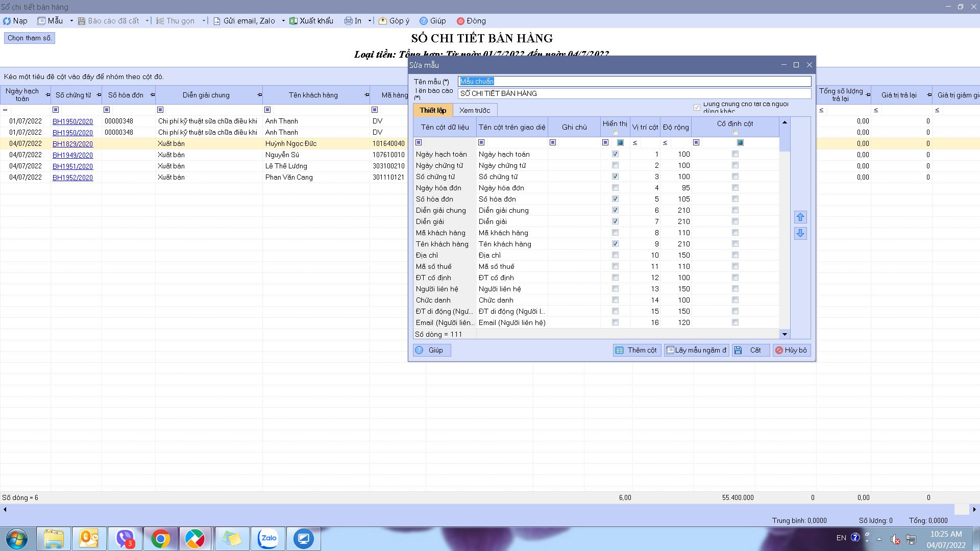
Task: Click the Tên báo cáo input field
Action: coord(634,93)
